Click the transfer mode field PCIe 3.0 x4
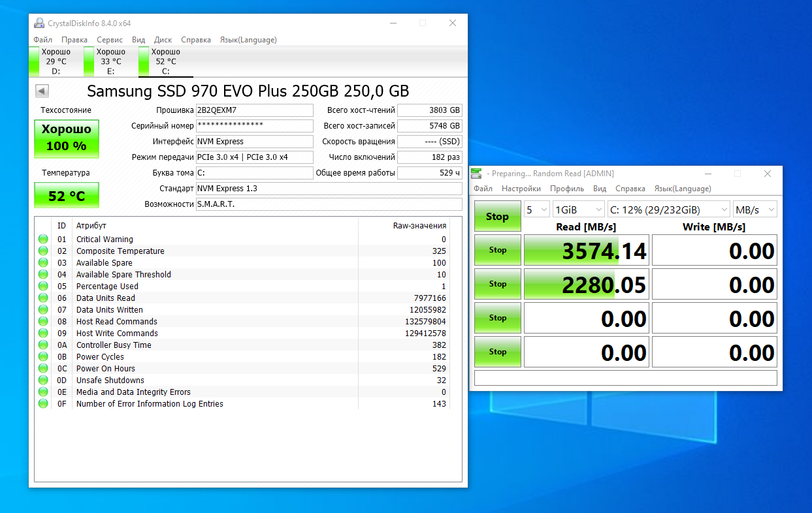 (x=255, y=157)
